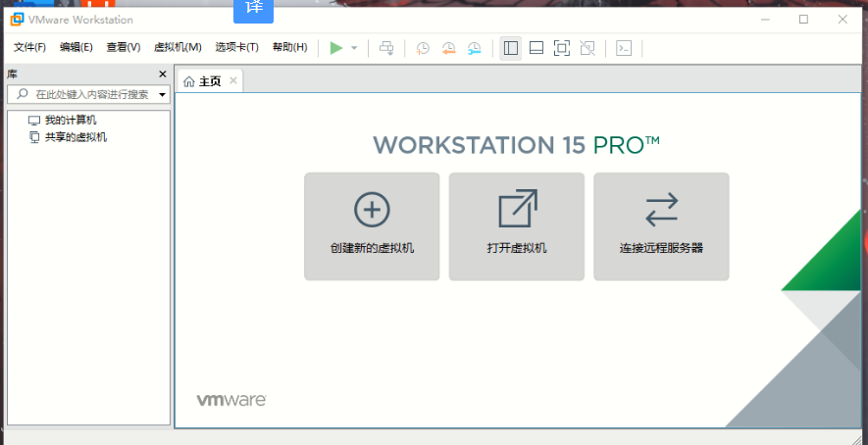The width and height of the screenshot is (868, 445).
Task: Click the 连接远程服务器 tile
Action: (661, 226)
